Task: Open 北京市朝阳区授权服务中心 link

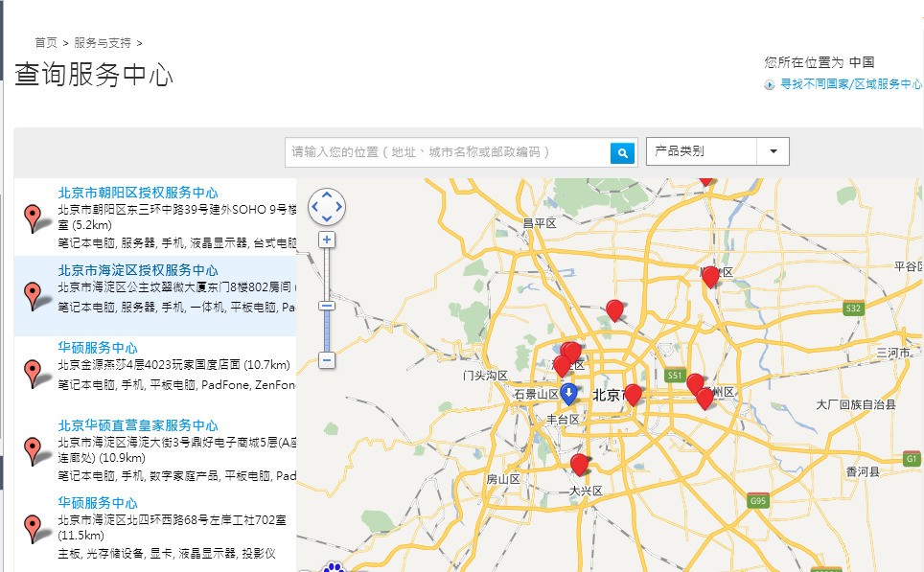Action: [138, 193]
